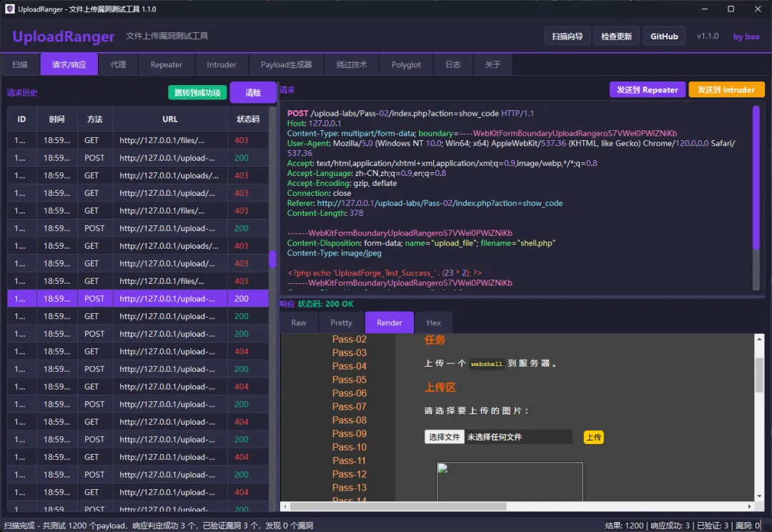Open the Payload生成器 tab

pyautogui.click(x=286, y=64)
